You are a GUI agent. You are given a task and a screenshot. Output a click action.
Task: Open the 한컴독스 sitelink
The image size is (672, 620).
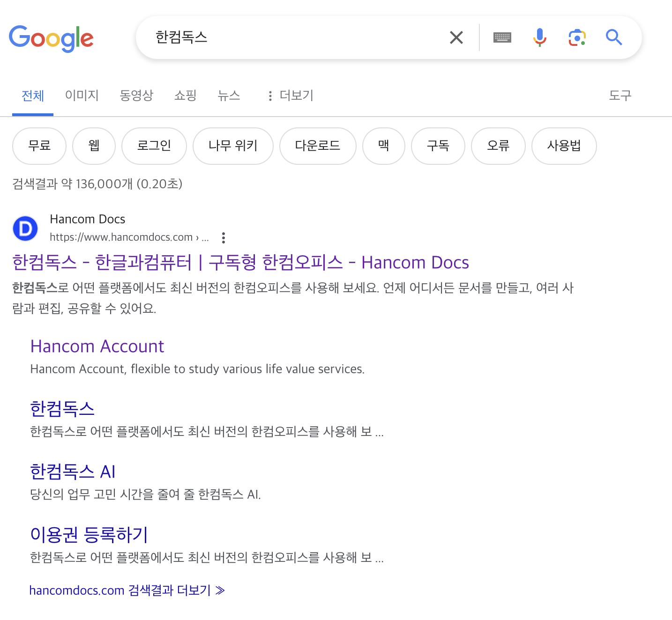pos(62,409)
